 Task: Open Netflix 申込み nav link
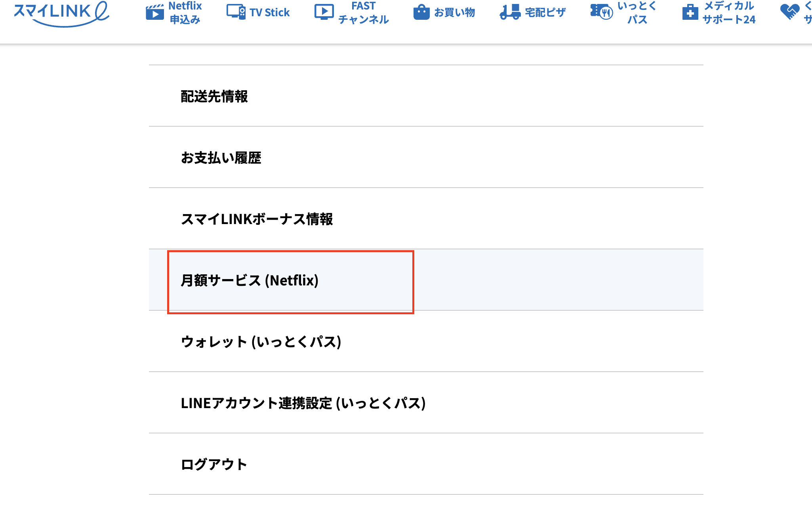pos(185,13)
